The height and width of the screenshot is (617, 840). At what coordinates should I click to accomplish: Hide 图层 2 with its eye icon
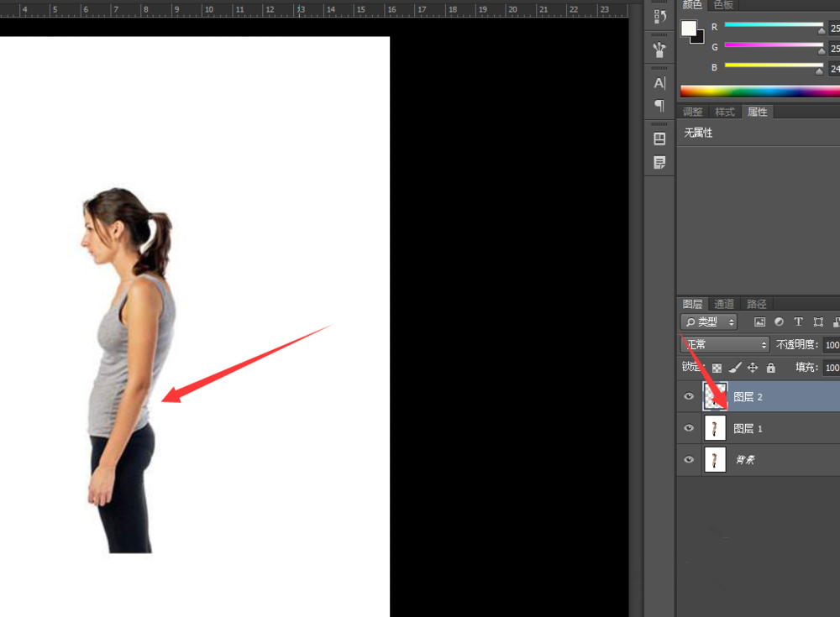(689, 396)
